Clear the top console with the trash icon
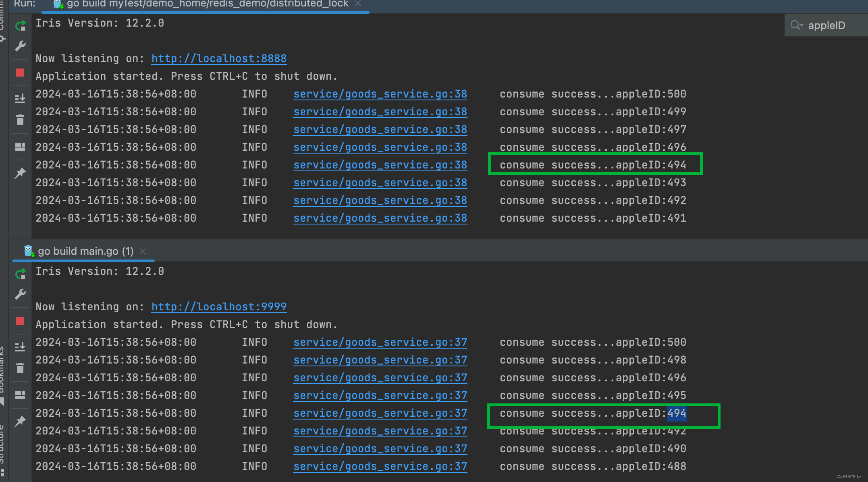868x482 pixels. (20, 120)
